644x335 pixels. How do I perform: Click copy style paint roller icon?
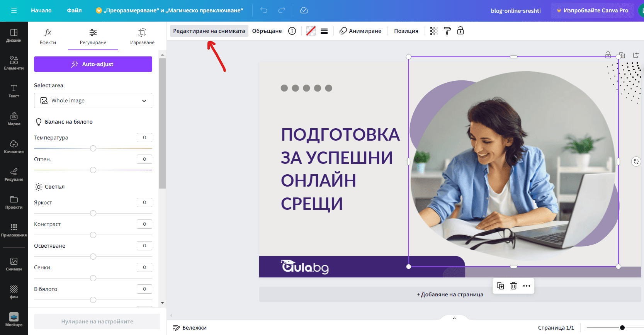click(x=447, y=31)
